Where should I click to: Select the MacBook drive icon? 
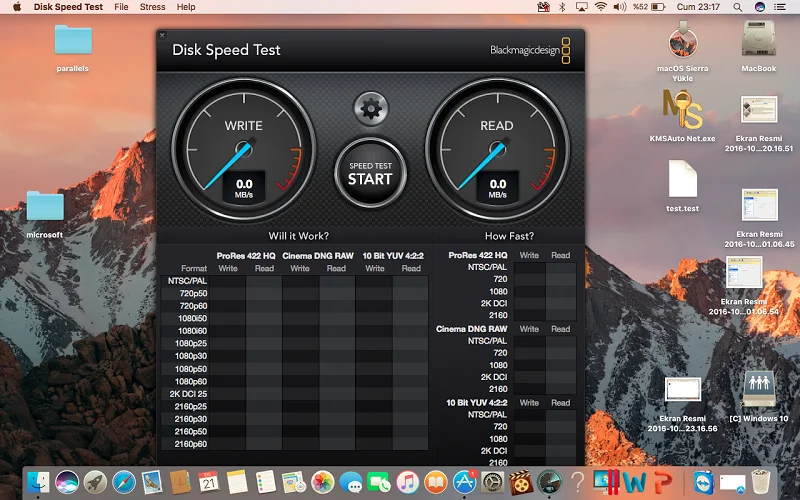tap(759, 40)
